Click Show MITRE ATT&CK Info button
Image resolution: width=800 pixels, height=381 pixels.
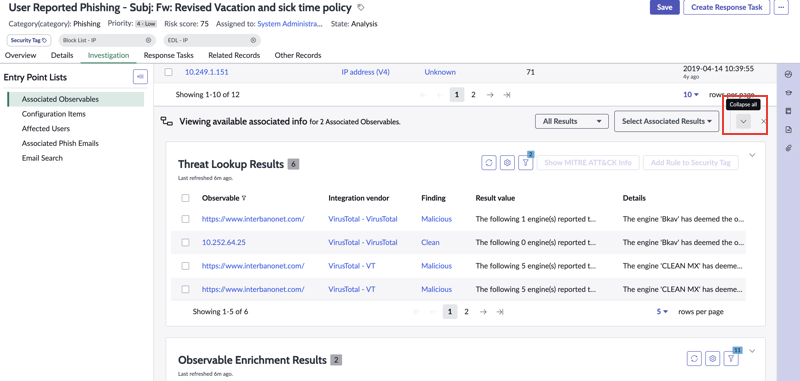(x=588, y=163)
